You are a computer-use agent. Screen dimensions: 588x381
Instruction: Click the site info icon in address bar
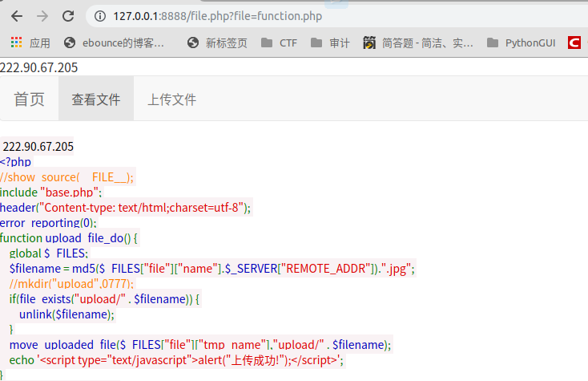[x=100, y=16]
